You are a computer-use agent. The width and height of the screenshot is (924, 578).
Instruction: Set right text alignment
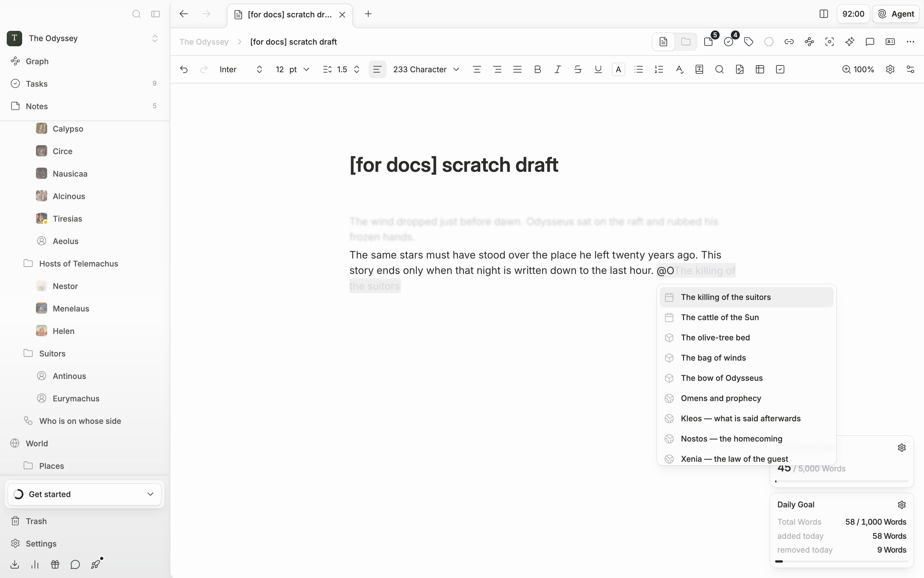[x=497, y=69]
